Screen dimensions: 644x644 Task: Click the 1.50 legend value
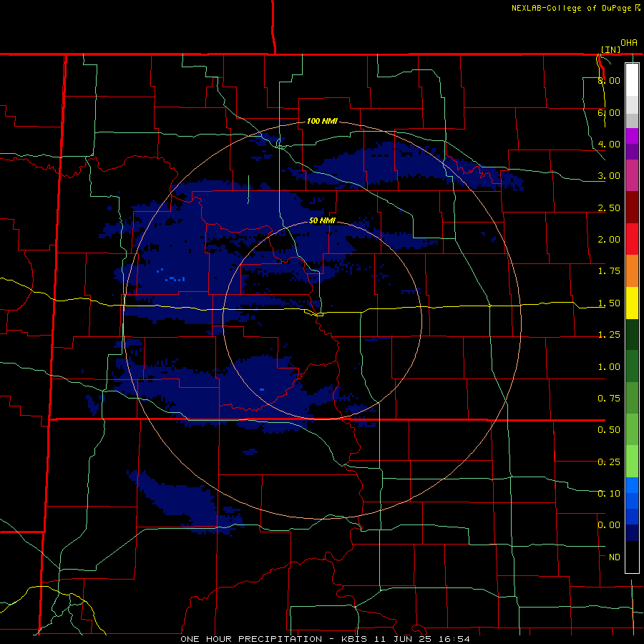point(609,303)
